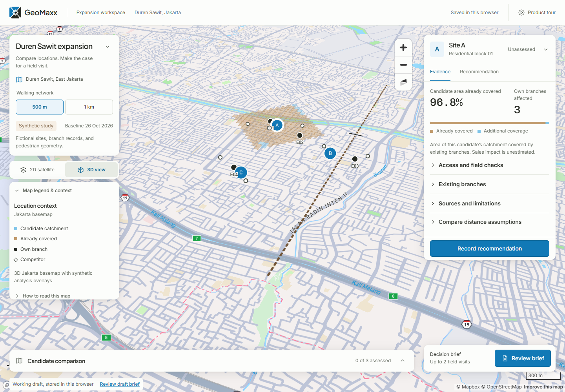
Task: Open Review brief button
Action: tap(523, 358)
